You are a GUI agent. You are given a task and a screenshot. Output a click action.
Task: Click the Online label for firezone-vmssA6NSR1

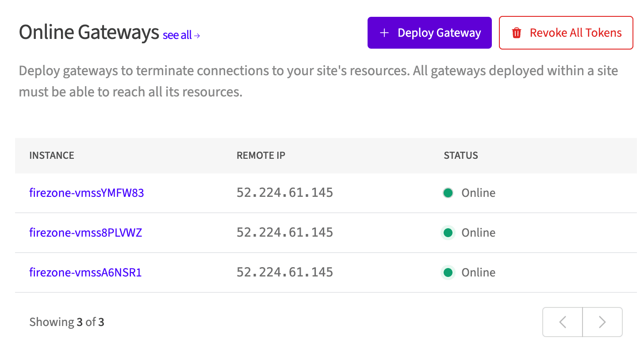point(479,272)
